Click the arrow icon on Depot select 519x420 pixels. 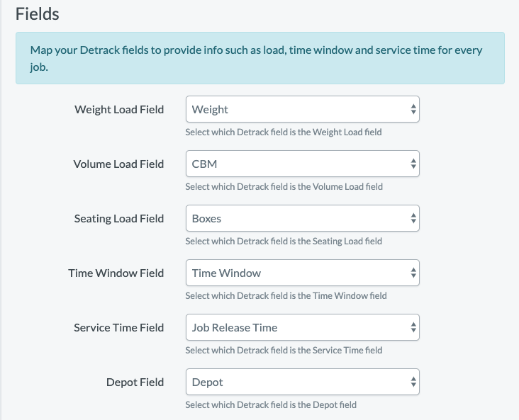pyautogui.click(x=413, y=382)
